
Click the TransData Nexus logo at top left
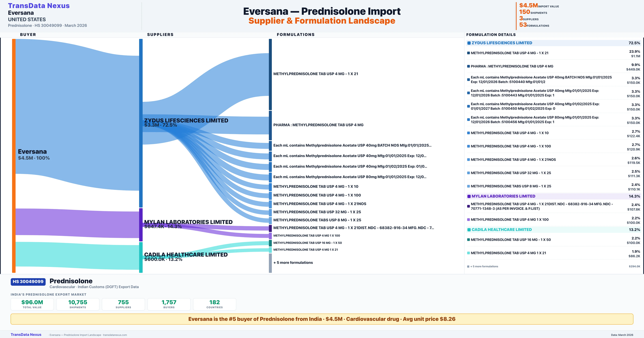(39, 6)
